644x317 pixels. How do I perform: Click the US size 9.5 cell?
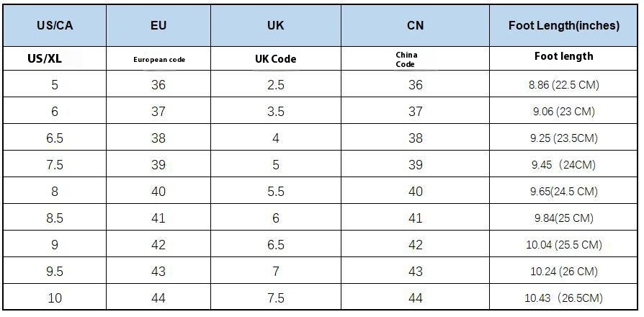pos(55,272)
